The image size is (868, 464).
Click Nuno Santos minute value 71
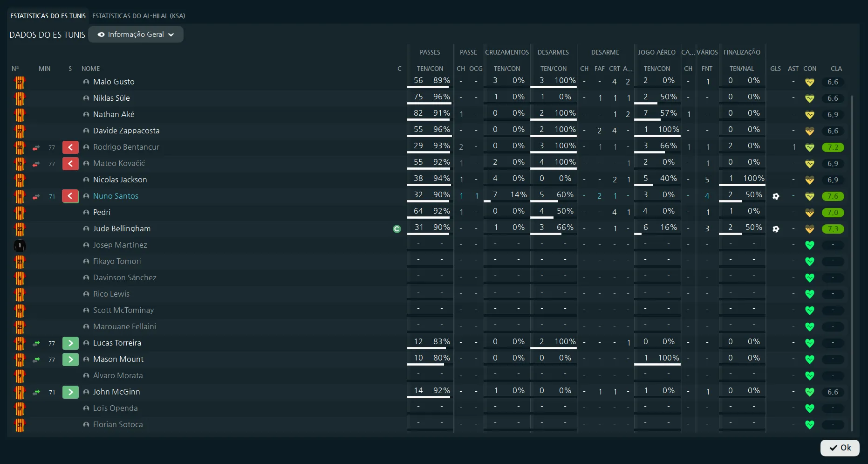(x=52, y=196)
